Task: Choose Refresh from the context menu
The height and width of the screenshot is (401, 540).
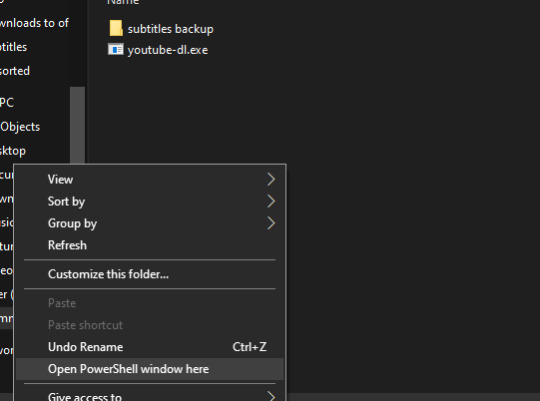Action: click(x=149, y=245)
